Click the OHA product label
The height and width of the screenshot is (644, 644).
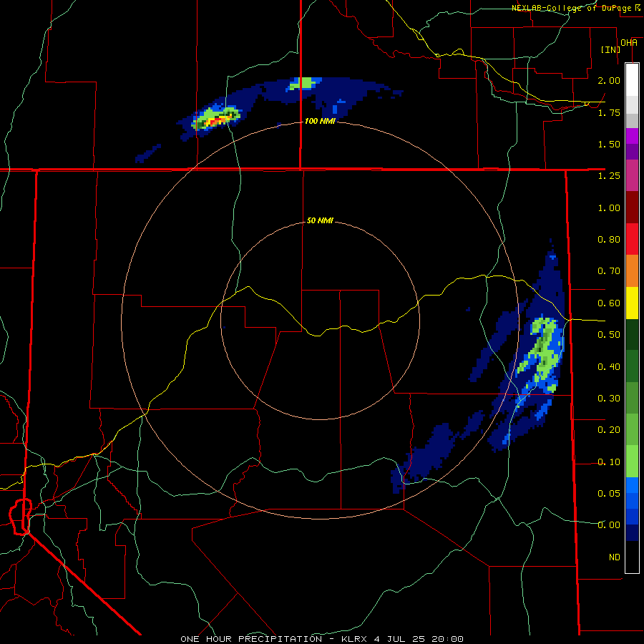(629, 43)
